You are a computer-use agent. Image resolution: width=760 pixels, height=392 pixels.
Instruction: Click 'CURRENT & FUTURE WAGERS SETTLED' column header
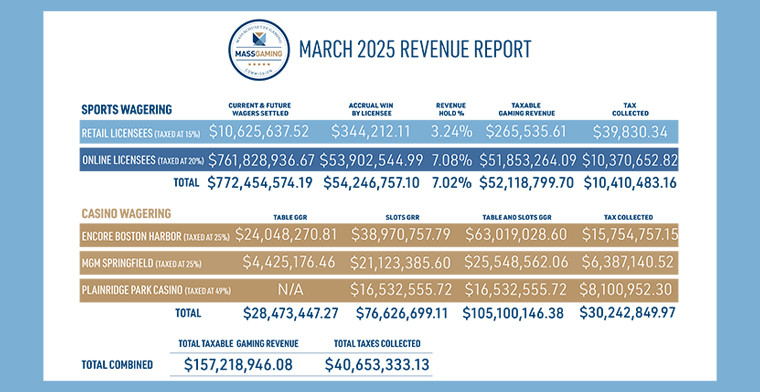pos(259,109)
